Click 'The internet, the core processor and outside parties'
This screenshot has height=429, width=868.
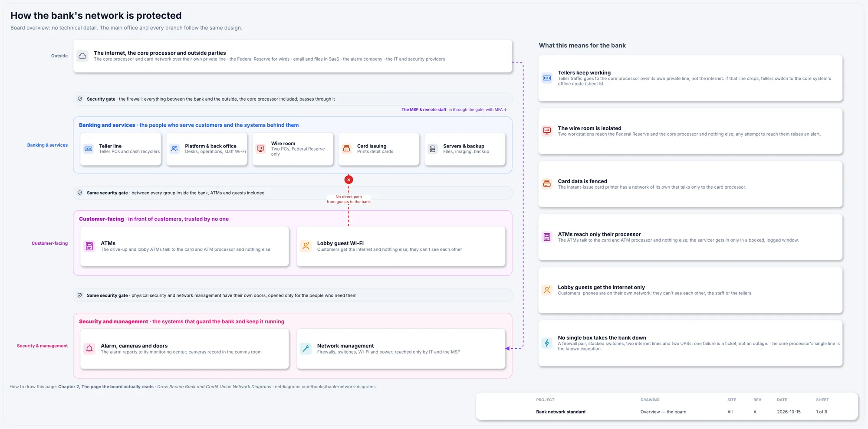coord(160,53)
